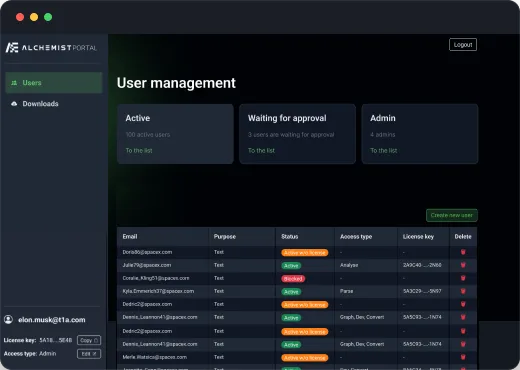Delete the Doris spacex.com user
Image resolution: width=520 pixels, height=370 pixels.
pyautogui.click(x=463, y=252)
